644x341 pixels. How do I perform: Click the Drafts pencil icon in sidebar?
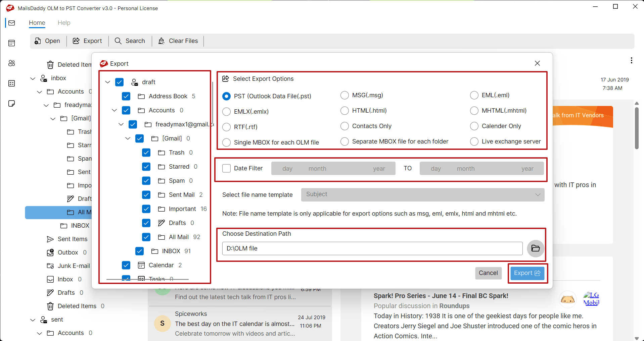coord(50,293)
